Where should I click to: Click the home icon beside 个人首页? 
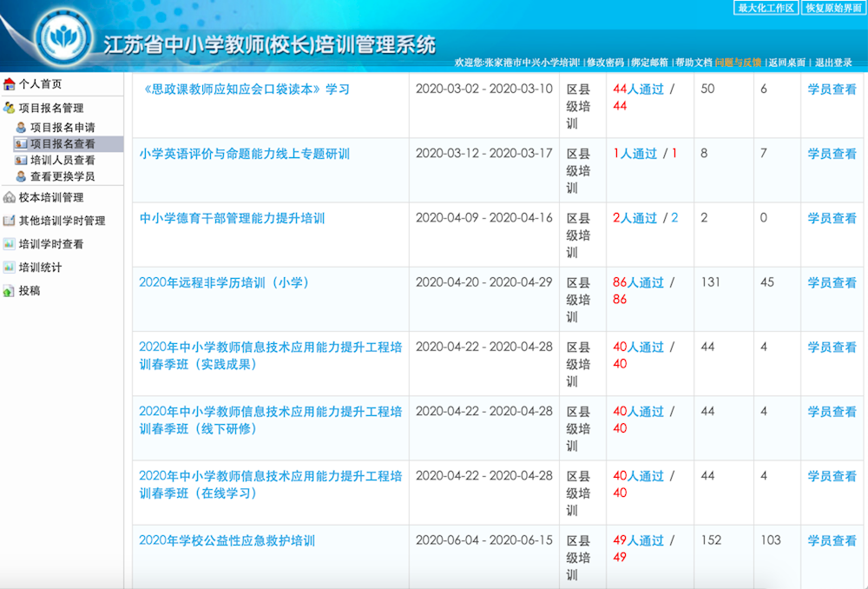pyautogui.click(x=10, y=85)
